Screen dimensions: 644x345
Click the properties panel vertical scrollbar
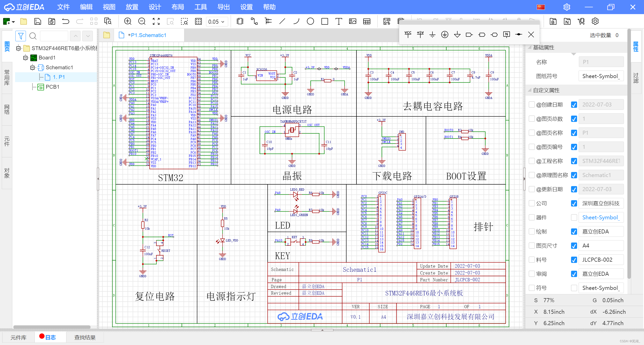click(x=629, y=154)
